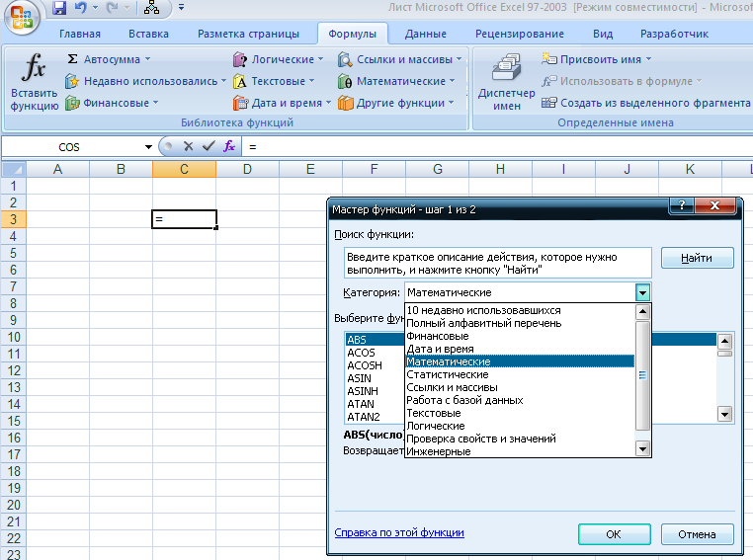
Task: Choose 10 недавно использовавшихся category
Action: pos(520,310)
